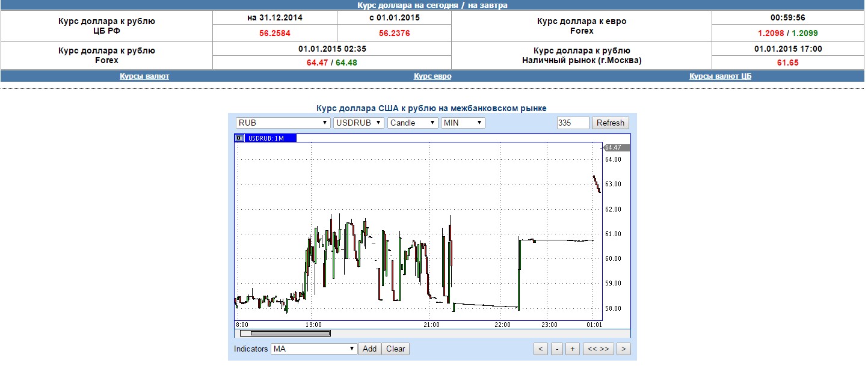Click the 61.00 price axis label
Screen dimensions: 868x366
(x=613, y=234)
